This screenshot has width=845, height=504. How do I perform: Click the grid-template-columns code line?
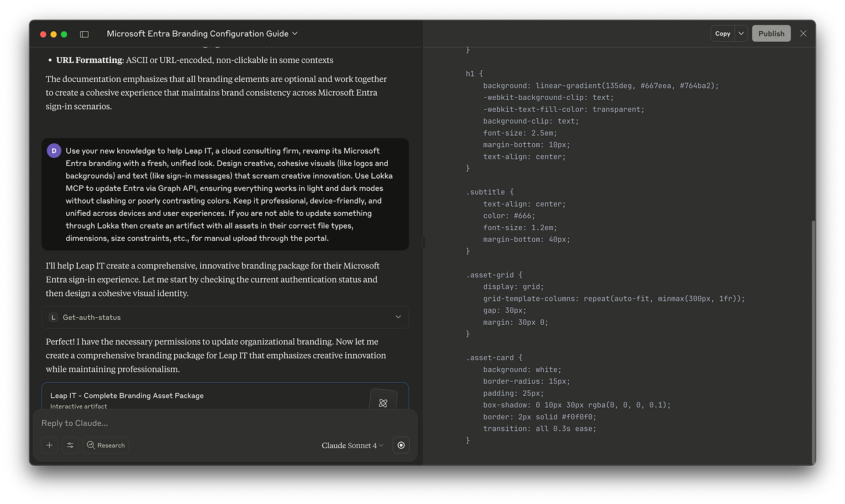click(x=614, y=299)
